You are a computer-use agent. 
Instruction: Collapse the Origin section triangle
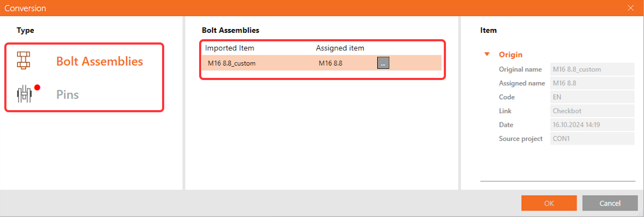pyautogui.click(x=487, y=54)
